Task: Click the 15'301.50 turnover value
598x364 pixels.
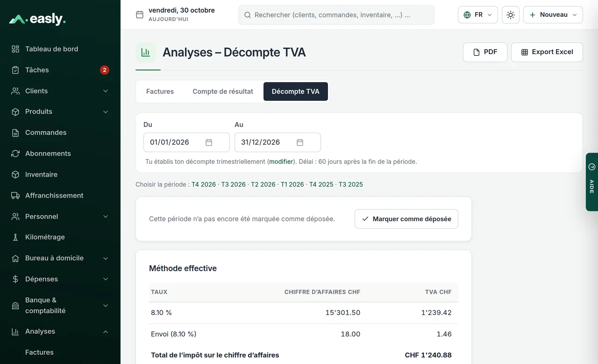Action: 343,313
